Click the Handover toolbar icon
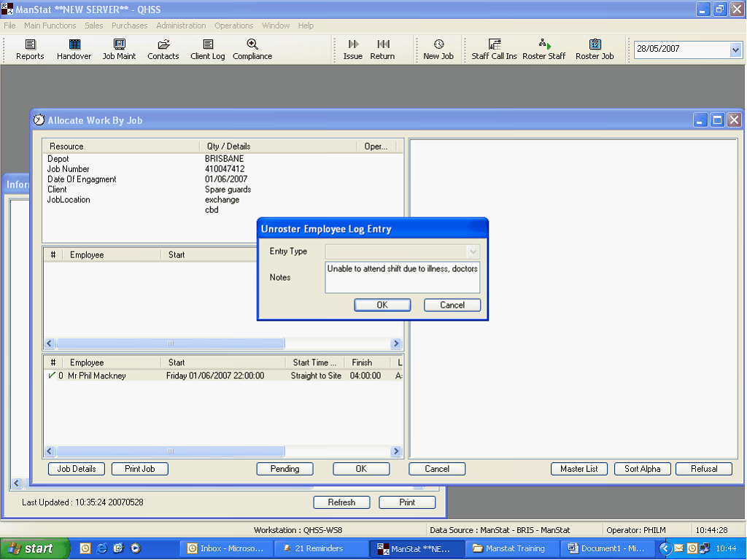Image resolution: width=747 pixels, height=560 pixels. pos(74,45)
